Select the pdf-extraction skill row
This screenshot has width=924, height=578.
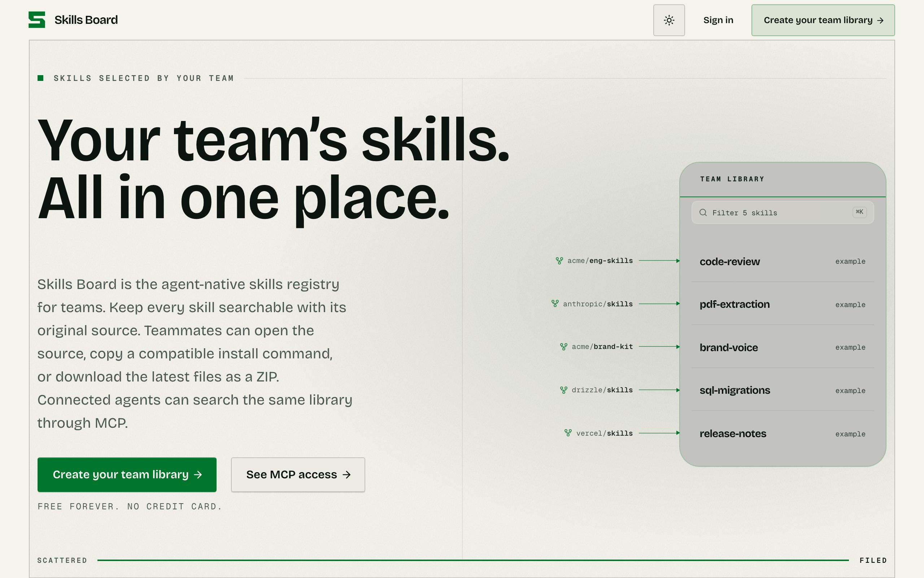point(783,304)
